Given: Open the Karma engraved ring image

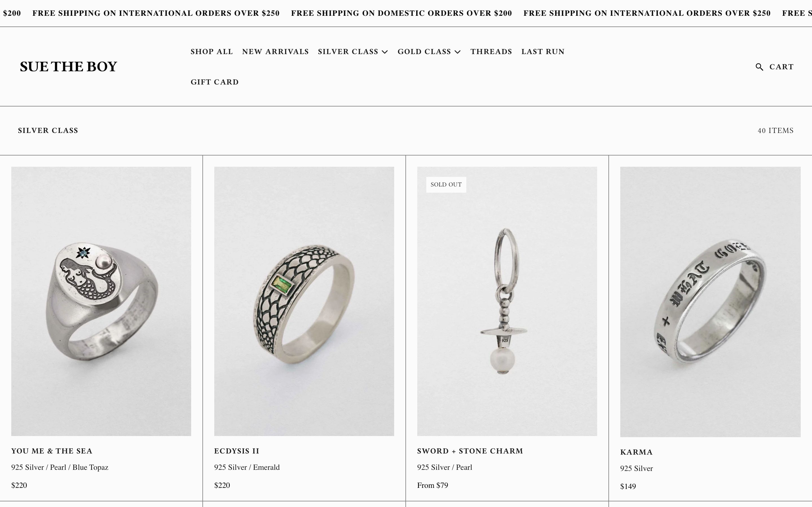Looking at the screenshot, I should pos(710,302).
